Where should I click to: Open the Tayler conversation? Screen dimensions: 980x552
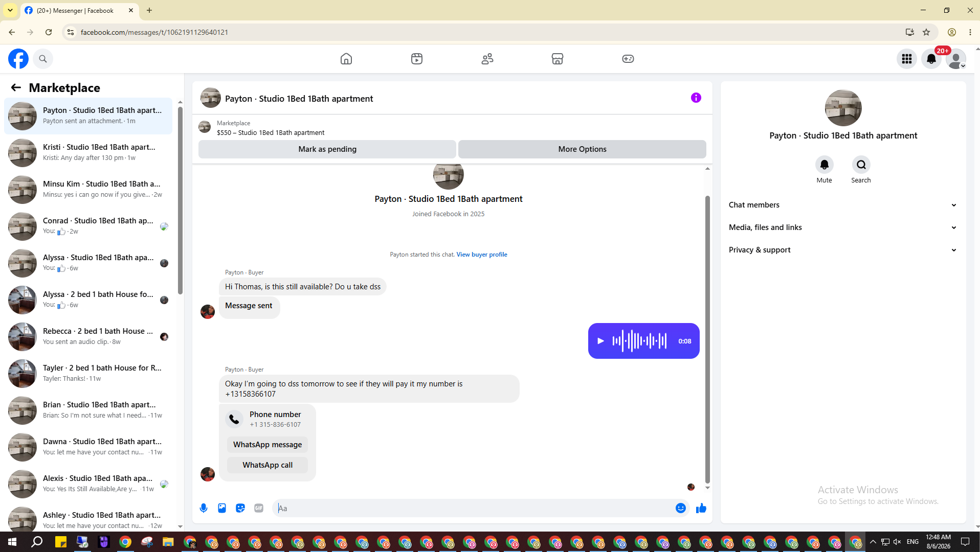tap(88, 374)
